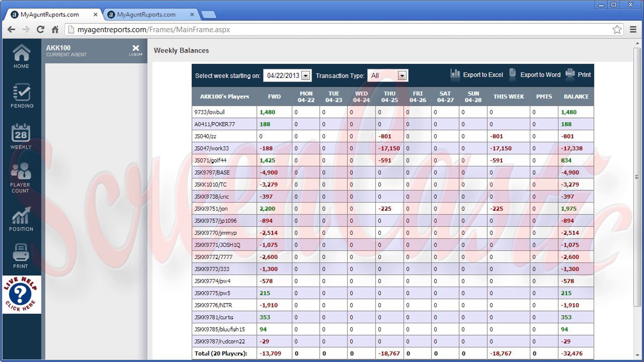The height and width of the screenshot is (362, 644).
Task: Open the Player Count icon
Action: coord(21,178)
